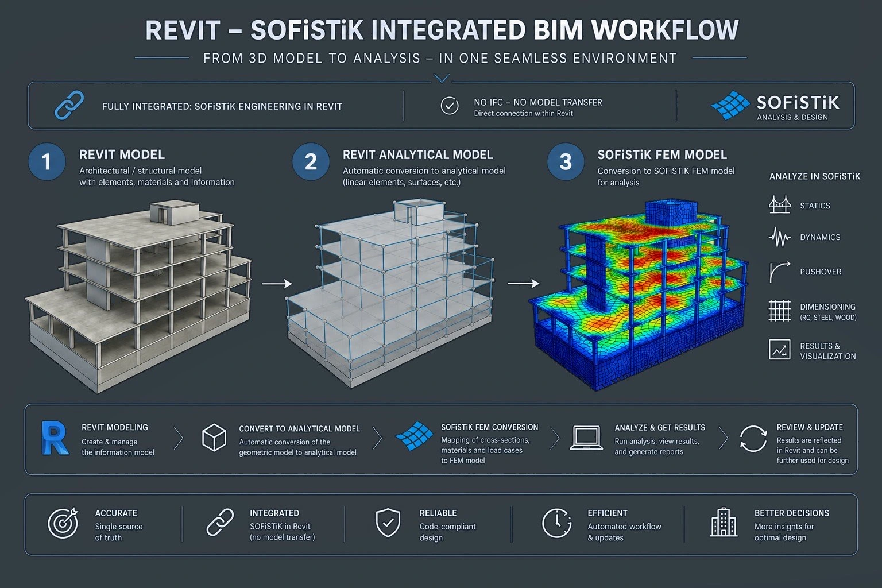Click the "PUSHOVER" label
Image resolution: width=882 pixels, height=588 pixels.
[821, 272]
